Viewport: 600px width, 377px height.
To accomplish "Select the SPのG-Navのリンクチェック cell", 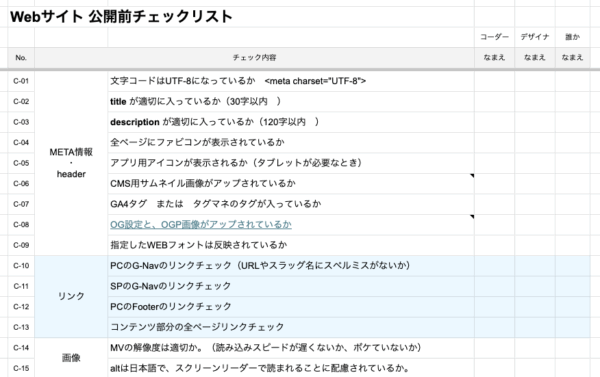I will point(291,286).
